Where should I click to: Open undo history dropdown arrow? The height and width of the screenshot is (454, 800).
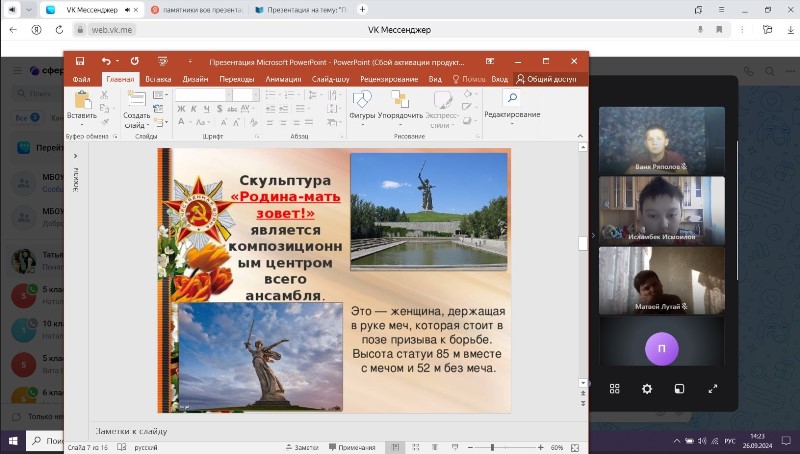coord(117,61)
